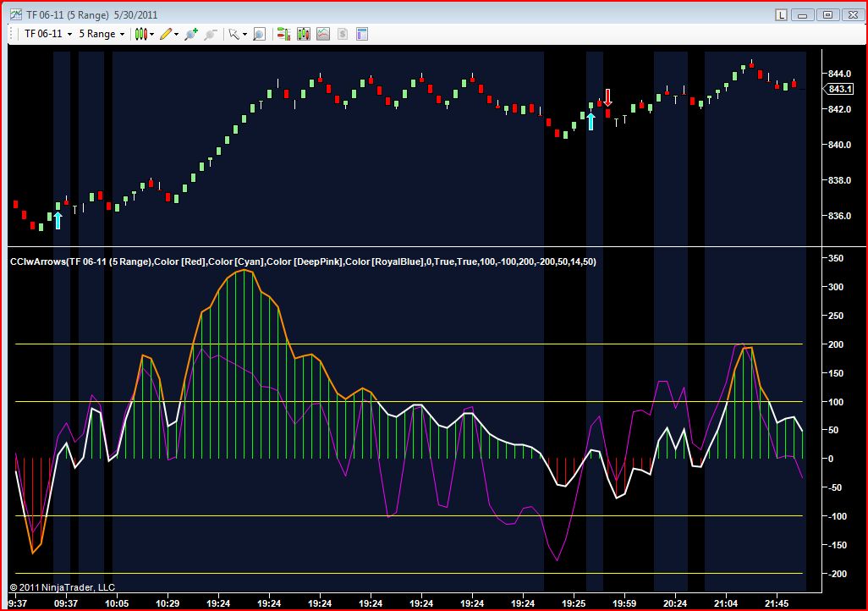
Task: Click the 843.1 current price marker
Action: (839, 89)
